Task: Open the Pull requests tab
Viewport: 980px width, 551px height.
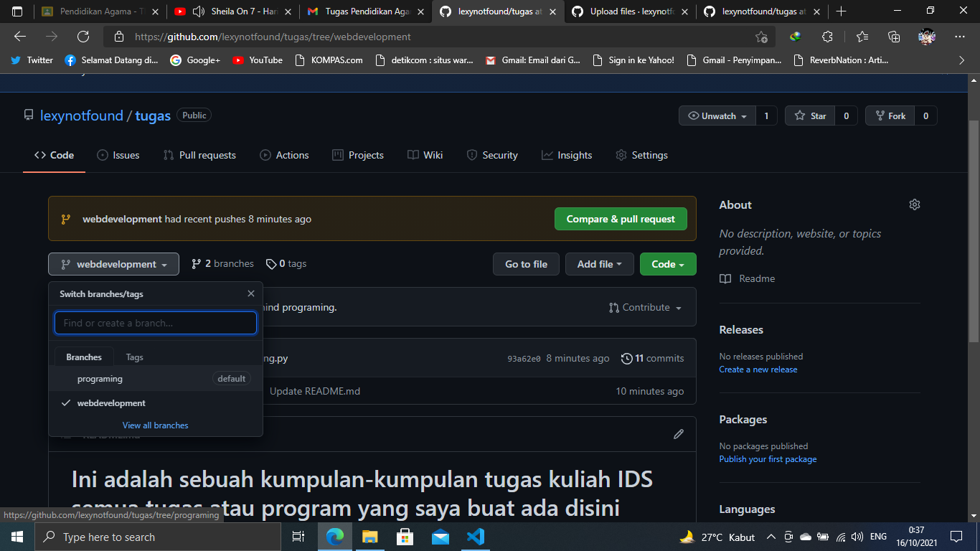Action: click(x=199, y=155)
